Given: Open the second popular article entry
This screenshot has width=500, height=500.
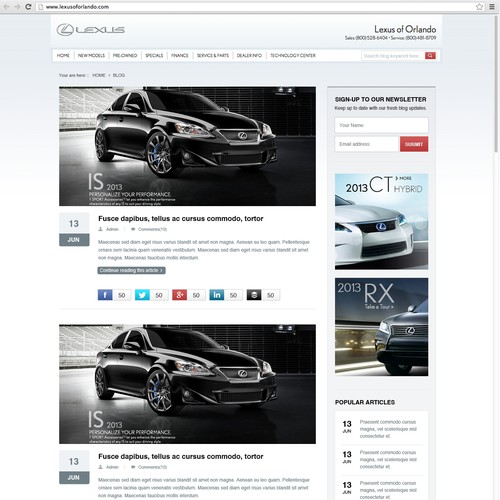Looking at the screenshot, I should pos(381,459).
